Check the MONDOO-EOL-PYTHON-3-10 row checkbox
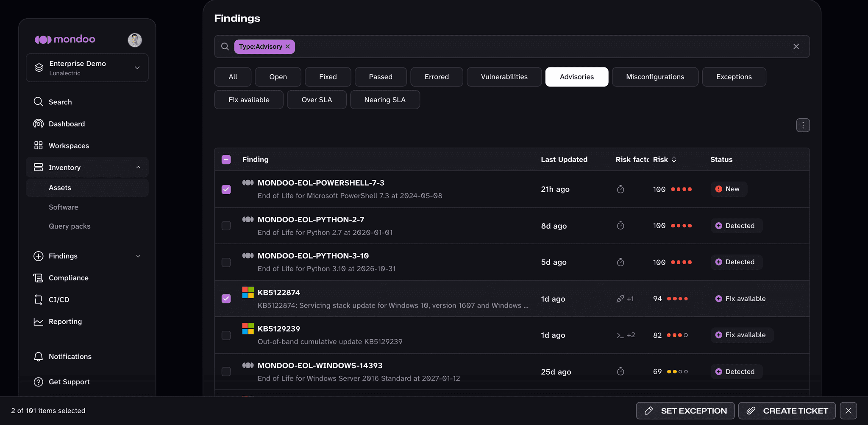The image size is (868, 425). click(x=226, y=262)
